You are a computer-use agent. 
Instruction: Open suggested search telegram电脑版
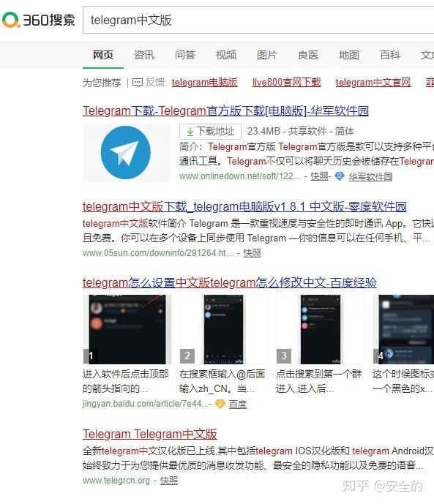coord(204,83)
